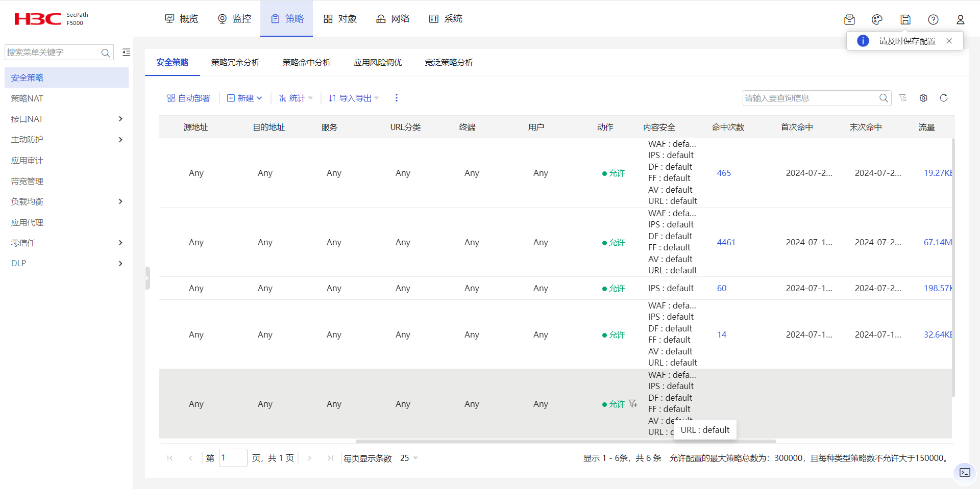Open the terminal console icon at bottom right

(x=965, y=472)
